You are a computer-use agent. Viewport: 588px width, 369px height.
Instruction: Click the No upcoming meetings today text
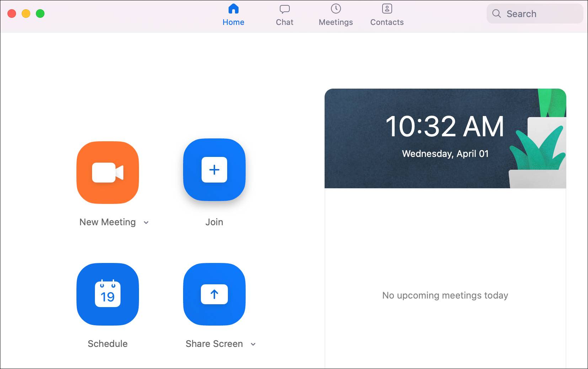point(445,295)
